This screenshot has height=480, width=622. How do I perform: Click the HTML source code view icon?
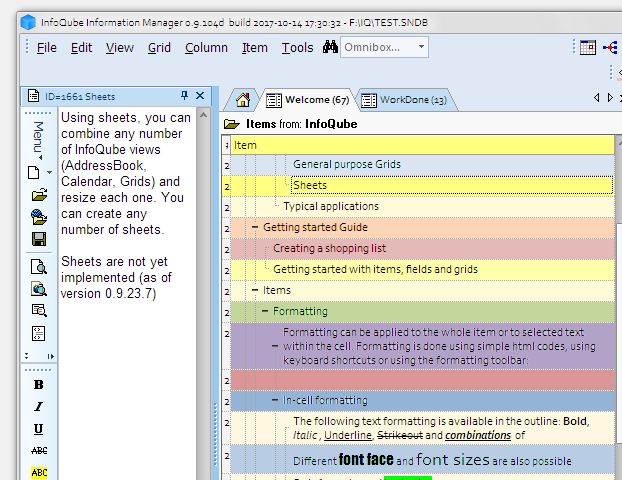point(38,333)
